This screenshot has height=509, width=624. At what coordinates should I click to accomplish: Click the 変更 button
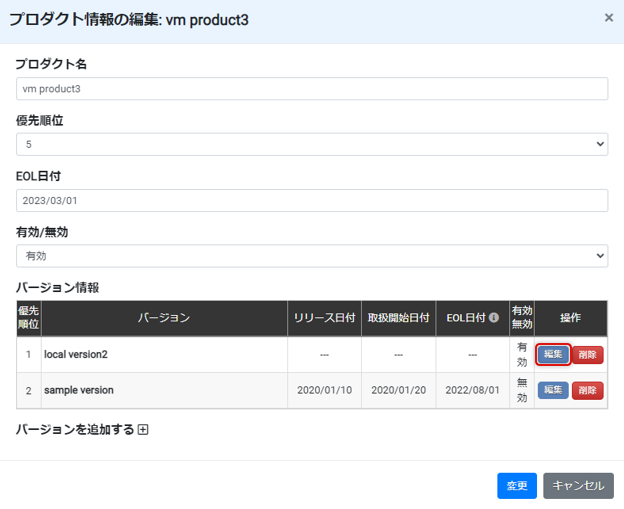pyautogui.click(x=517, y=486)
